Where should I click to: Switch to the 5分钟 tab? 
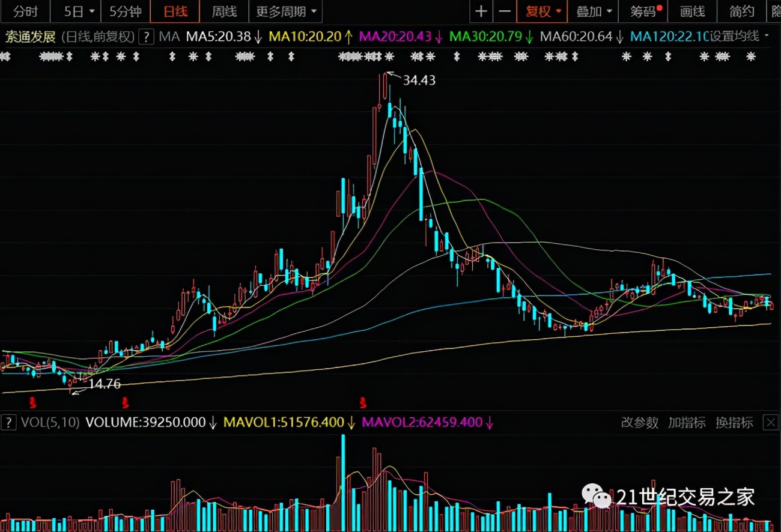click(x=125, y=11)
